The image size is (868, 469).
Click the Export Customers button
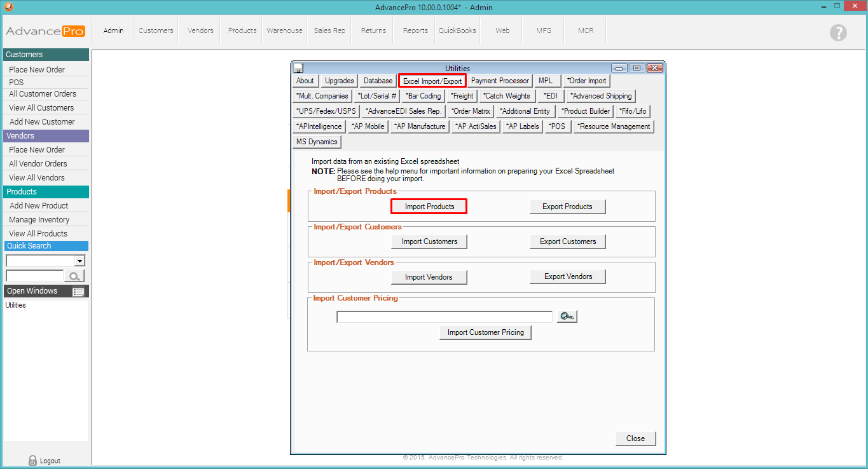(x=568, y=241)
